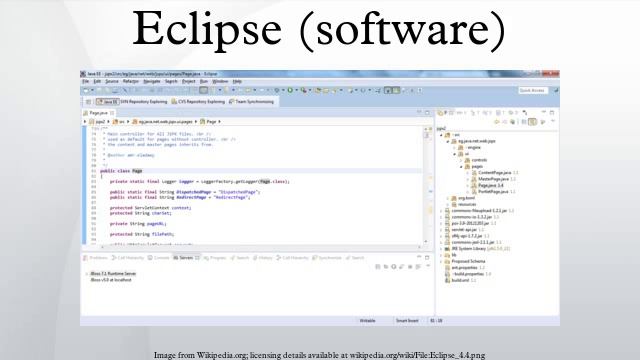Open the History tab

pos(262,258)
